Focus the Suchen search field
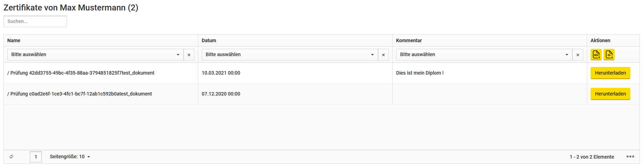 (x=35, y=21)
